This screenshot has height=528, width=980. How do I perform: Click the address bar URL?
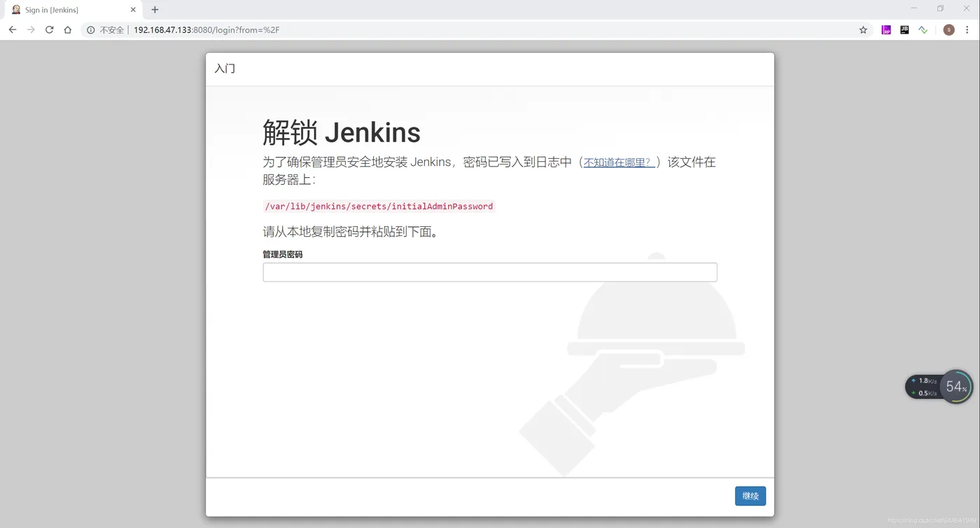click(x=206, y=30)
